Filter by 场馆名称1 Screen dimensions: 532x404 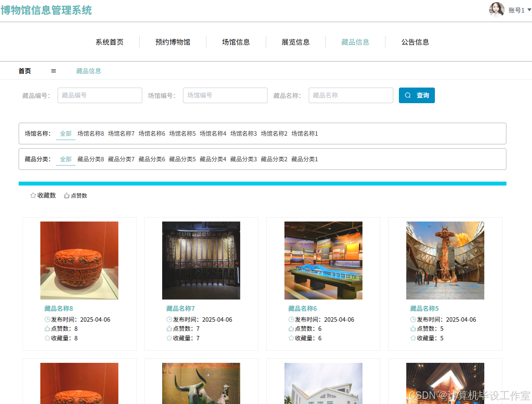pyautogui.click(x=305, y=134)
